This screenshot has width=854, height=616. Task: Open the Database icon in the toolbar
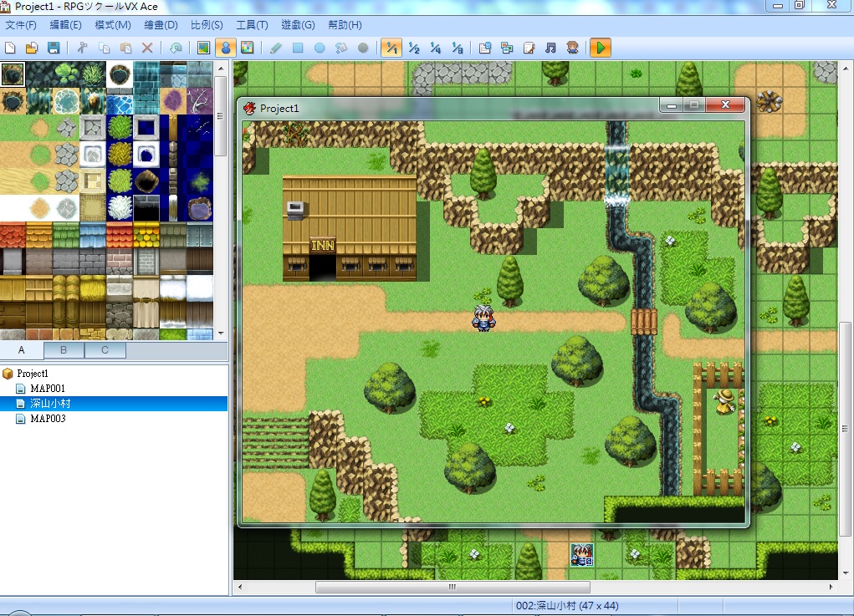point(485,48)
